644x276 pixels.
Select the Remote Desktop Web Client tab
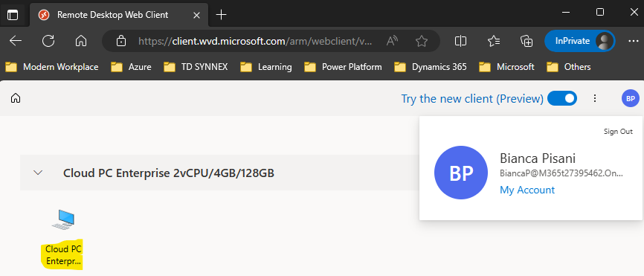(x=119, y=15)
